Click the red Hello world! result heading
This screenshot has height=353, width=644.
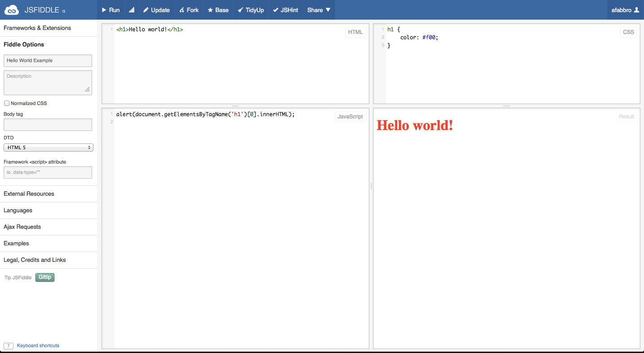pyautogui.click(x=415, y=126)
